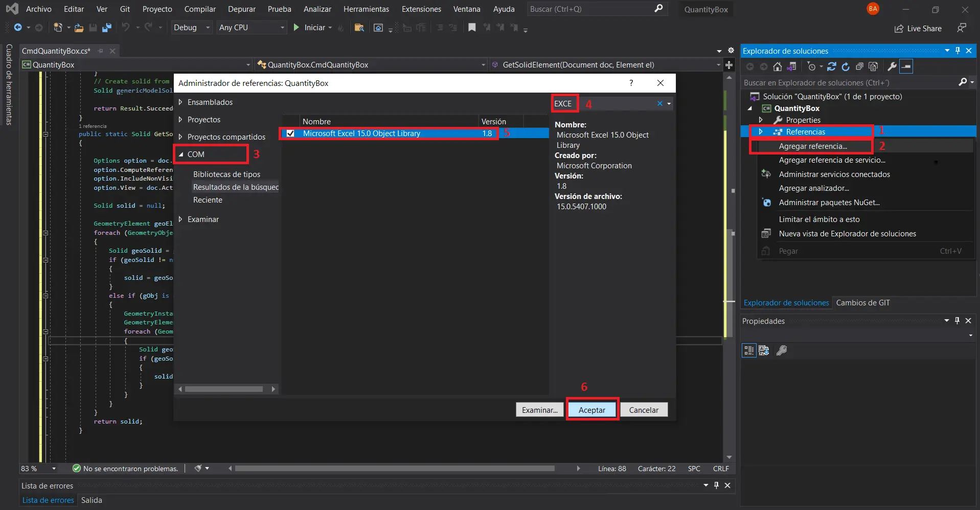The width and height of the screenshot is (980, 510).
Task: Click the Undo icon in toolbar
Action: tap(125, 28)
